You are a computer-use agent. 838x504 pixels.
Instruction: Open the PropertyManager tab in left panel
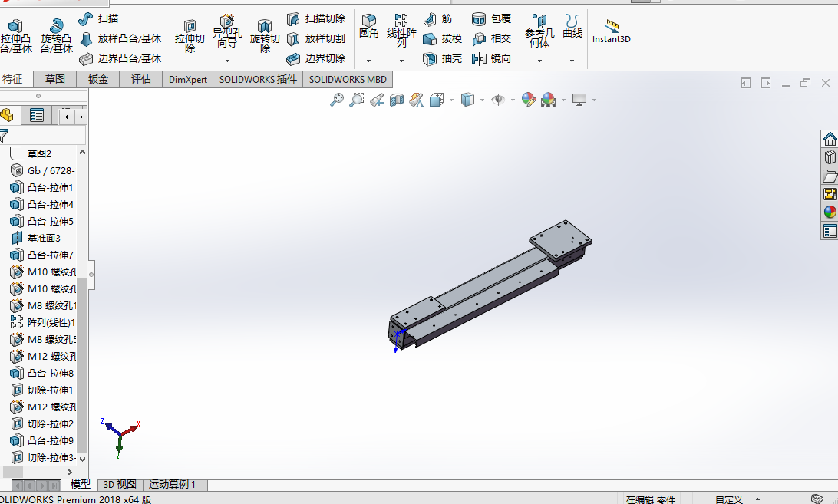click(x=37, y=115)
